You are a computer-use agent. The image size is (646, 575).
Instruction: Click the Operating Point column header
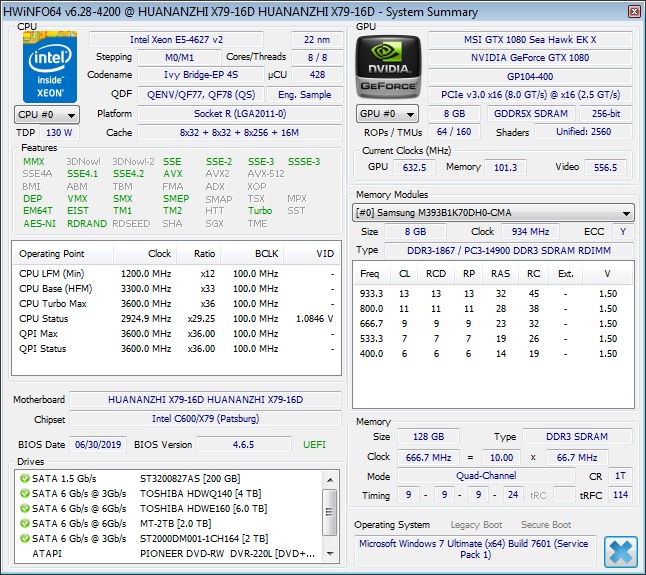pos(63,253)
